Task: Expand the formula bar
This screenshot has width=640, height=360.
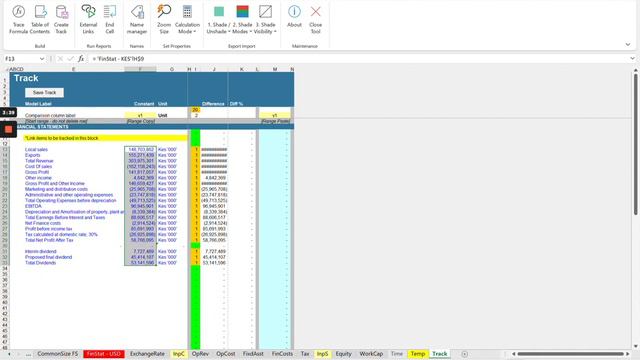Action: pos(632,59)
